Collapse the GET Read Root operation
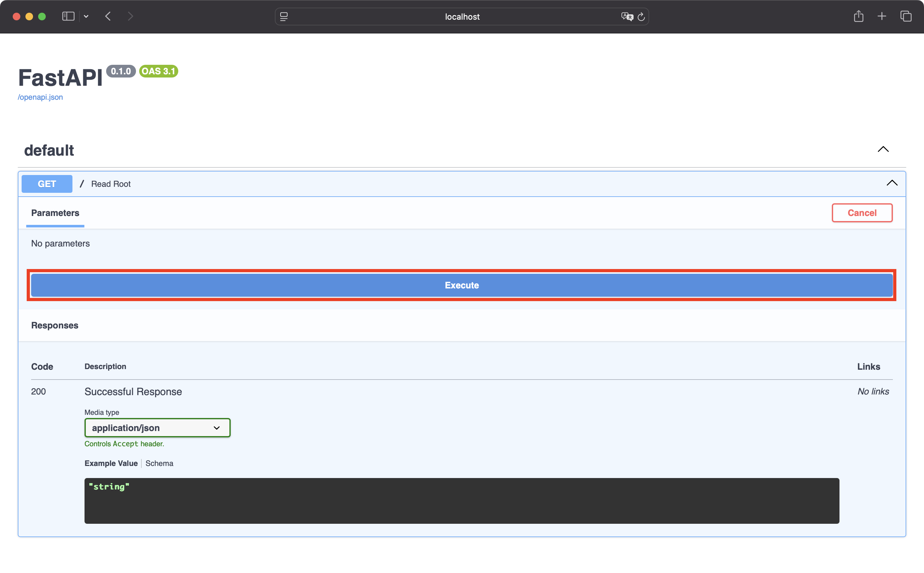Screen dimensions: 924x573 [892, 183]
